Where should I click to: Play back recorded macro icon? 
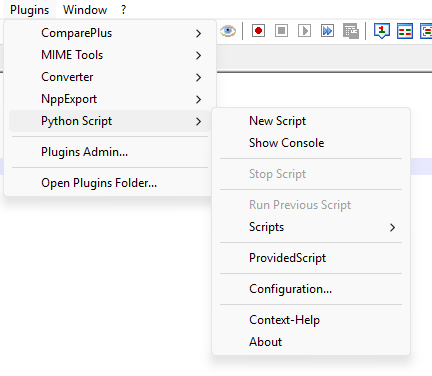click(304, 31)
